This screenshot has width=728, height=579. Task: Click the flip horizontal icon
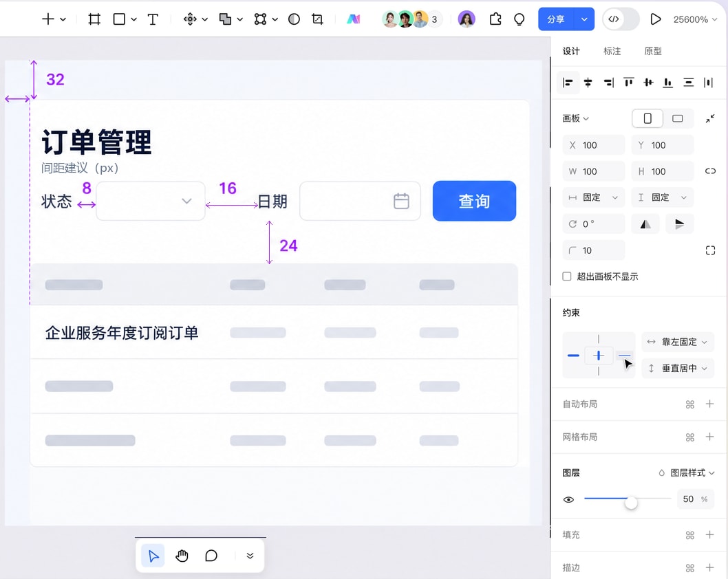[x=645, y=224]
